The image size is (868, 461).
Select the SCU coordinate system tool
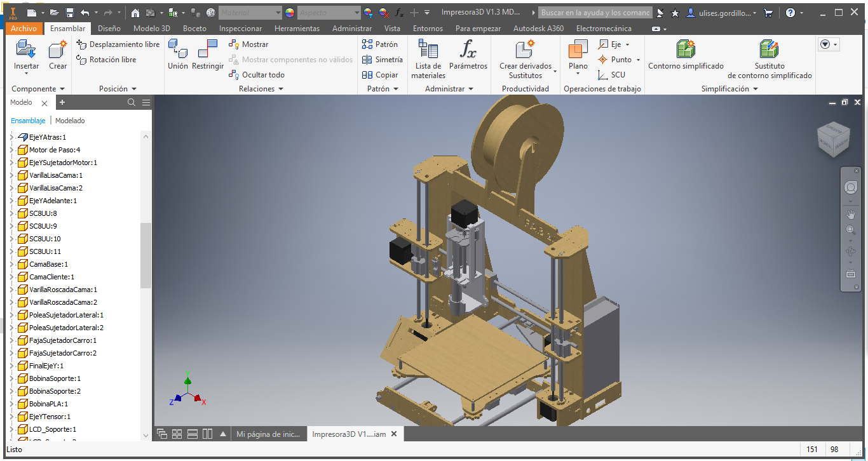click(612, 75)
